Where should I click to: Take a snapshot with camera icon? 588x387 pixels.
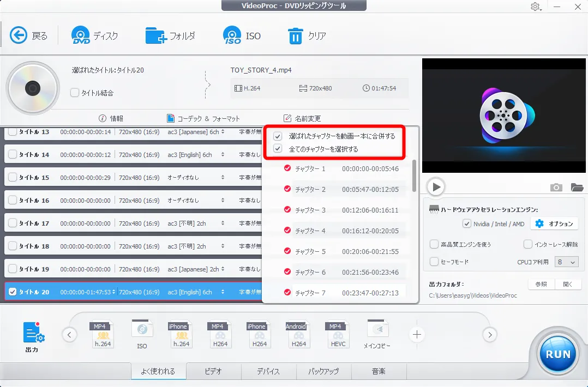point(556,187)
